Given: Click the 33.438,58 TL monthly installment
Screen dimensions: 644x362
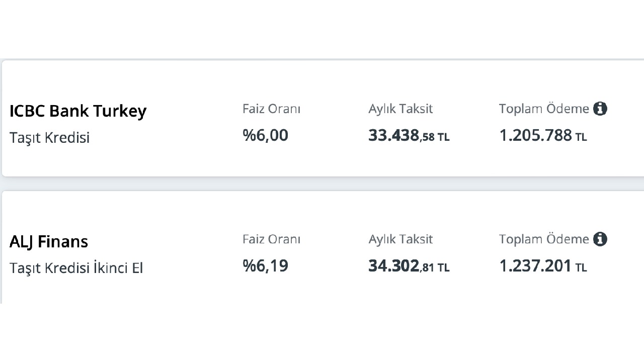Looking at the screenshot, I should pyautogui.click(x=409, y=136).
